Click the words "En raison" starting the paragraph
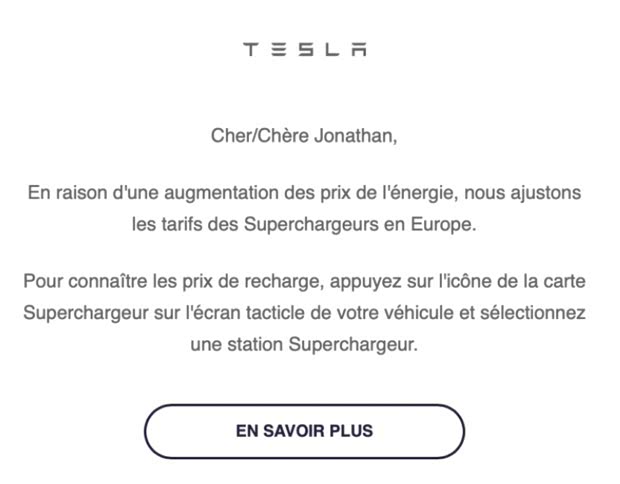The width and height of the screenshot is (620, 484). 63,192
